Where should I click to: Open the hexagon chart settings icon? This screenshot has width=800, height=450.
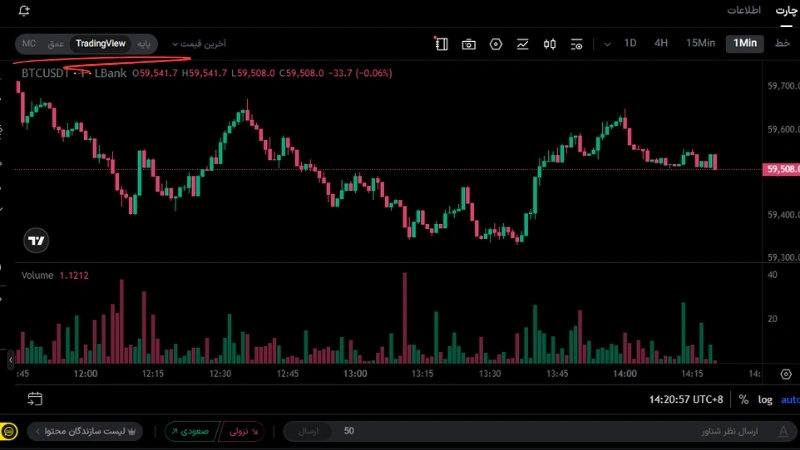(495, 44)
